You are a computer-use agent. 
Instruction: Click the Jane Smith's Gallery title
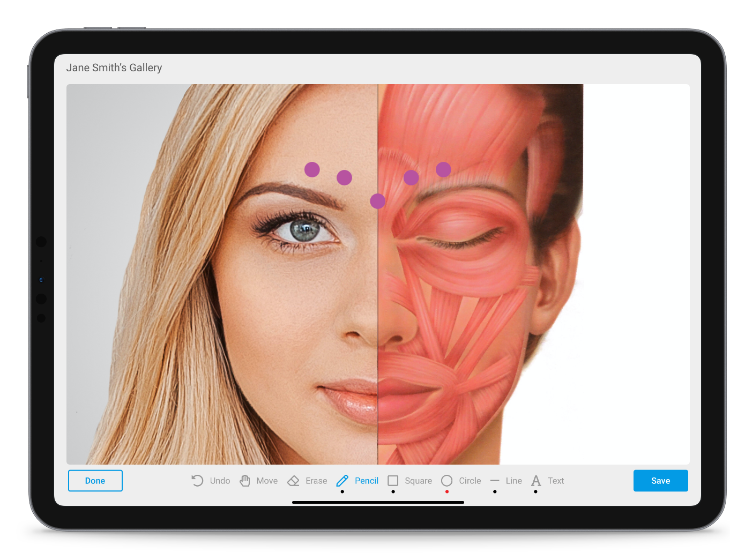point(114,68)
